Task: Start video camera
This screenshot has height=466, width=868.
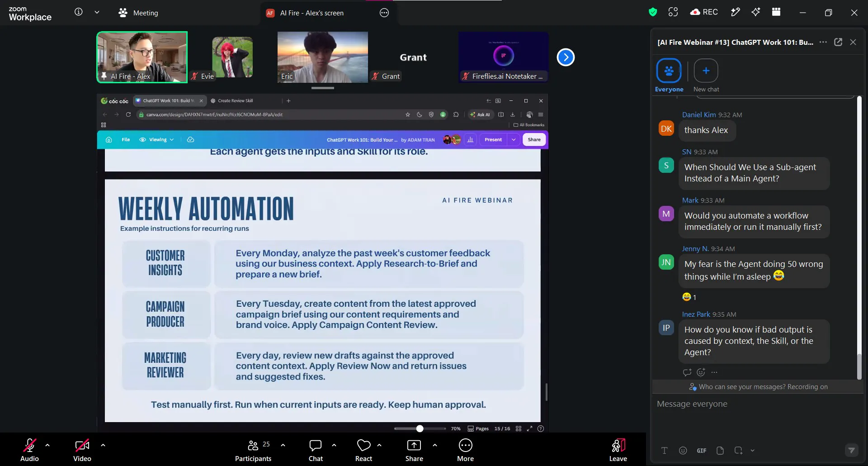Action: (82, 450)
